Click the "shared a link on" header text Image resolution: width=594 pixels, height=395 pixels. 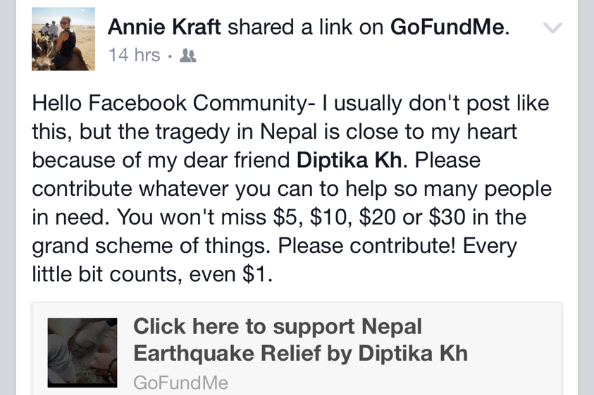tap(305, 27)
